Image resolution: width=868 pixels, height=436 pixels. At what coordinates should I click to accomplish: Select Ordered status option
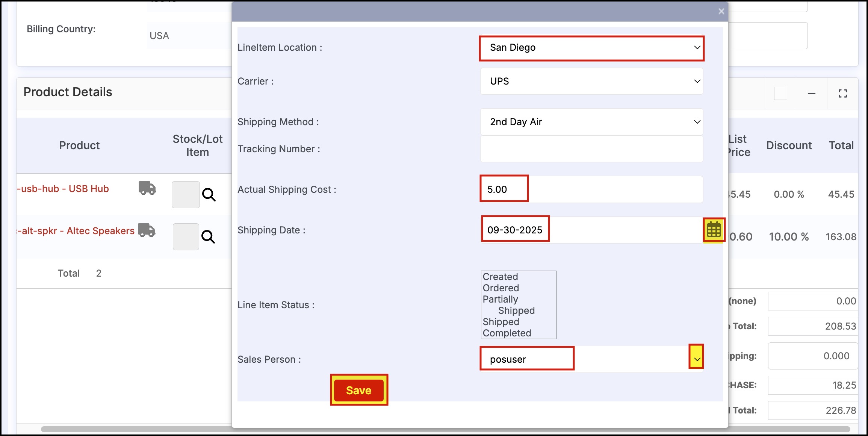(501, 288)
